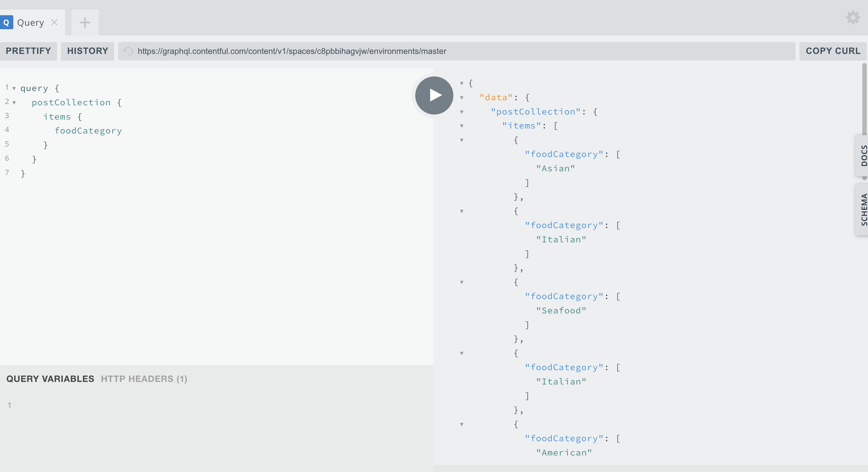Open the HISTORY panel
This screenshot has height=472, width=868.
88,51
